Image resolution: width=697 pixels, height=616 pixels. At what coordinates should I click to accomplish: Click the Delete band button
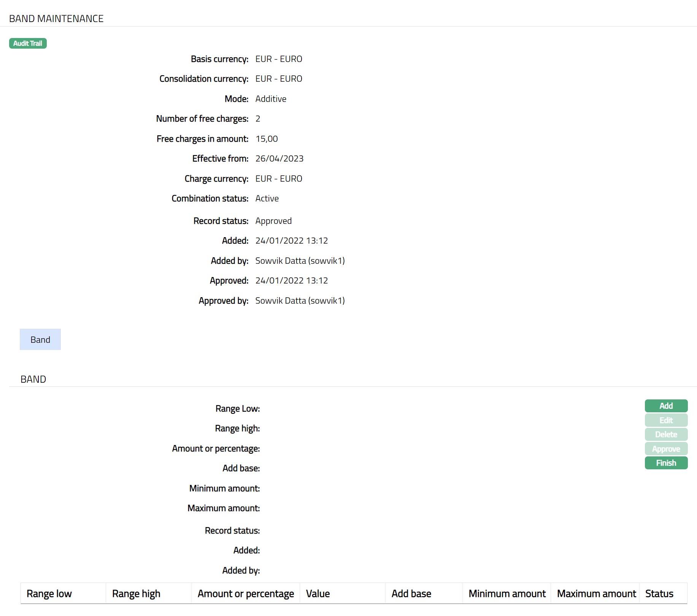(x=666, y=434)
